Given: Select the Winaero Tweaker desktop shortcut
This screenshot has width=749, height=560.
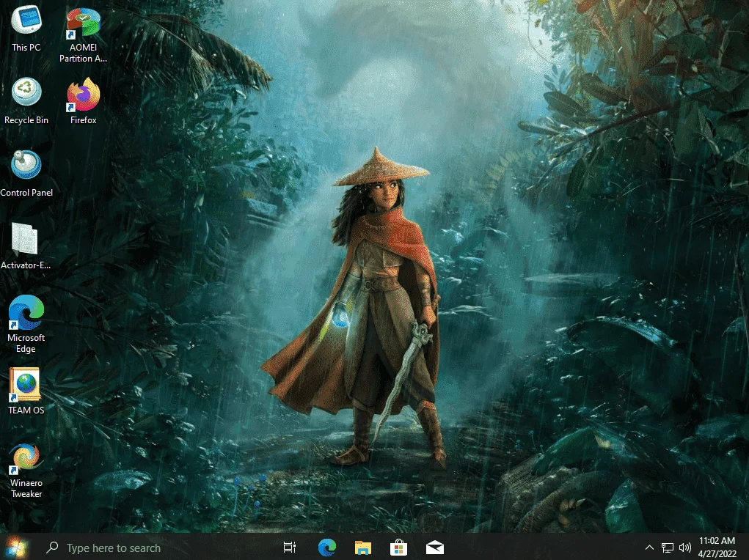Looking at the screenshot, I should coord(26,471).
